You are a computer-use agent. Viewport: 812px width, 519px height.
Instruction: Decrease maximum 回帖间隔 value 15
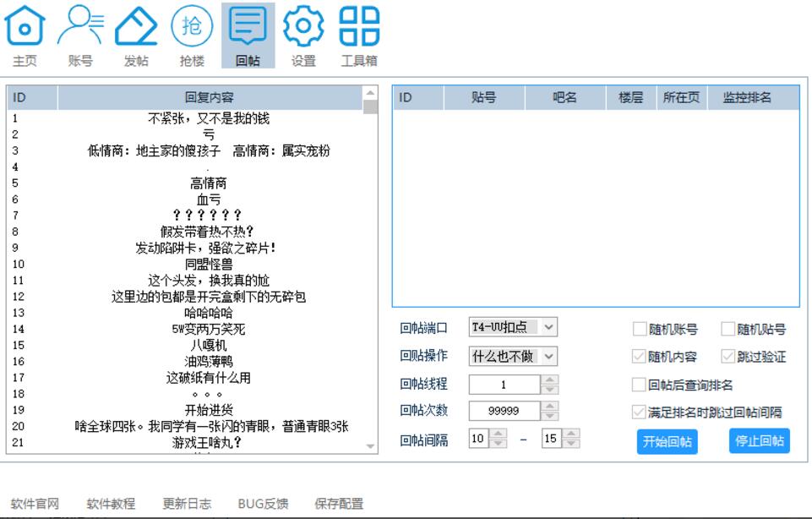pos(570,443)
